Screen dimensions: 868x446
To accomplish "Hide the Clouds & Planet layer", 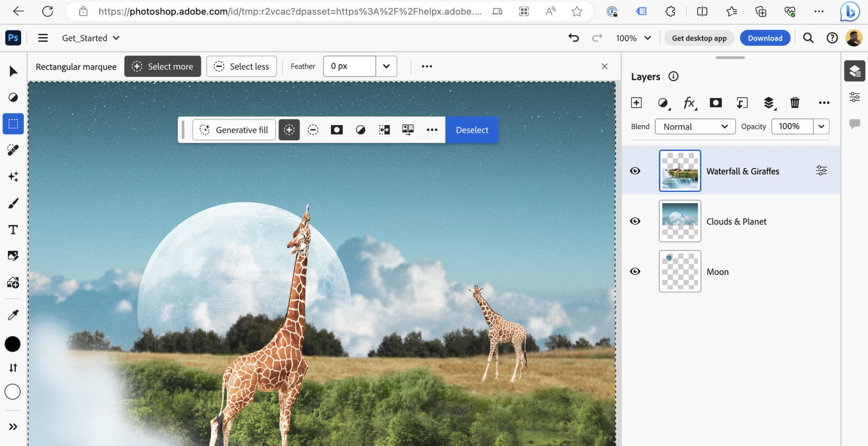I will click(635, 221).
